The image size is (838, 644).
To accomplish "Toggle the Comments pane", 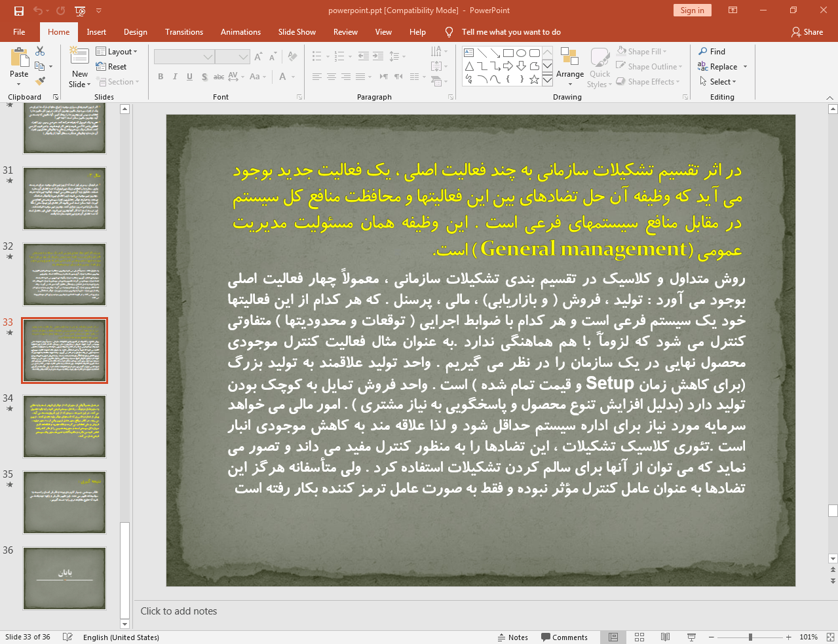I will [564, 637].
